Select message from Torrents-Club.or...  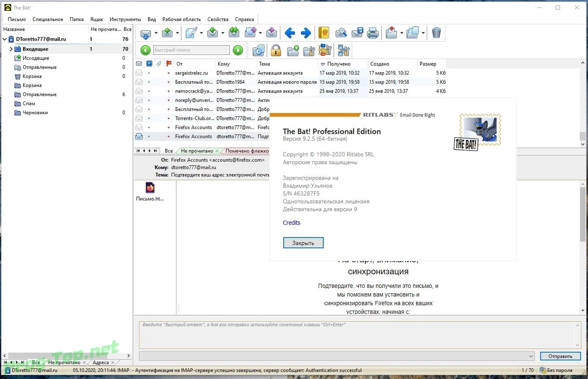(x=202, y=118)
